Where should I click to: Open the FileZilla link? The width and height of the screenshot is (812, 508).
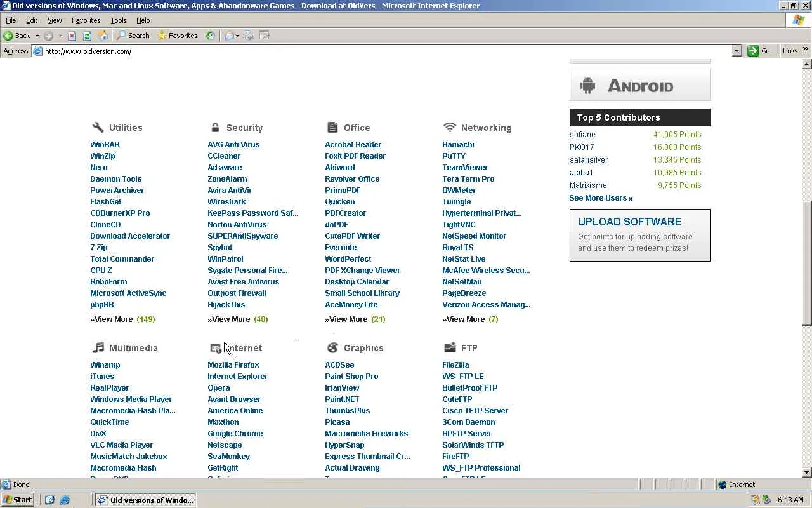point(455,364)
